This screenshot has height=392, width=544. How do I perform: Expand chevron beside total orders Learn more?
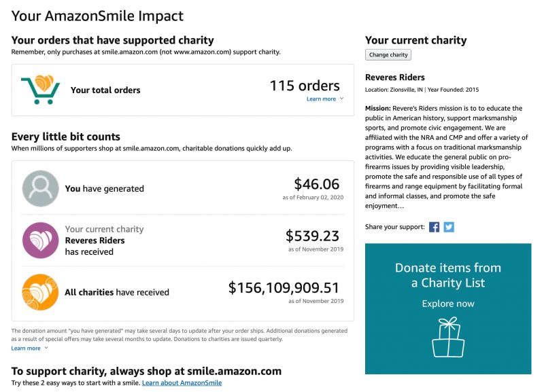pos(342,99)
